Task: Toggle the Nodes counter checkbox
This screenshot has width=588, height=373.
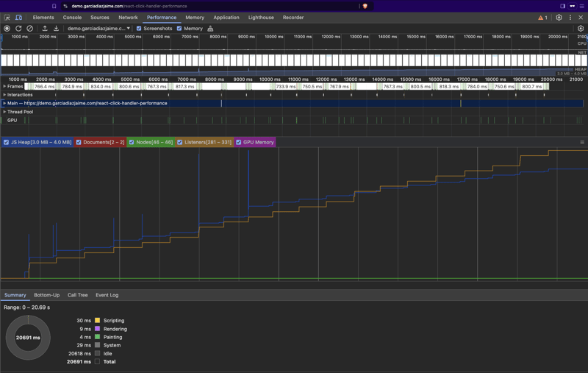Action: (x=132, y=142)
